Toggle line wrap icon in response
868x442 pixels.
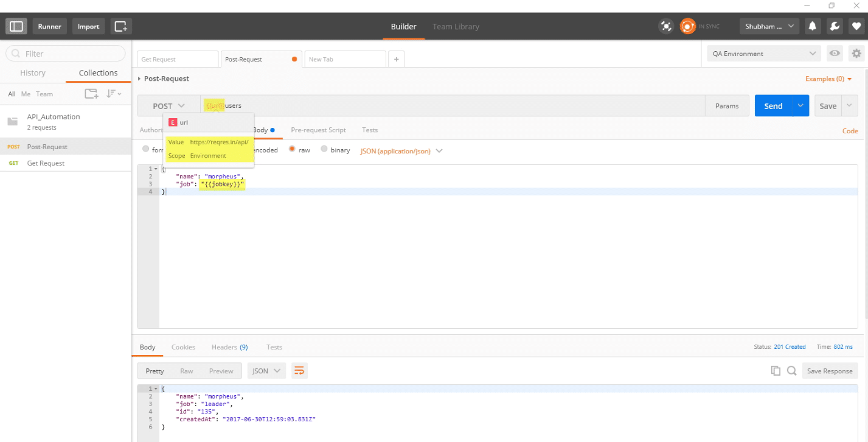click(x=298, y=371)
